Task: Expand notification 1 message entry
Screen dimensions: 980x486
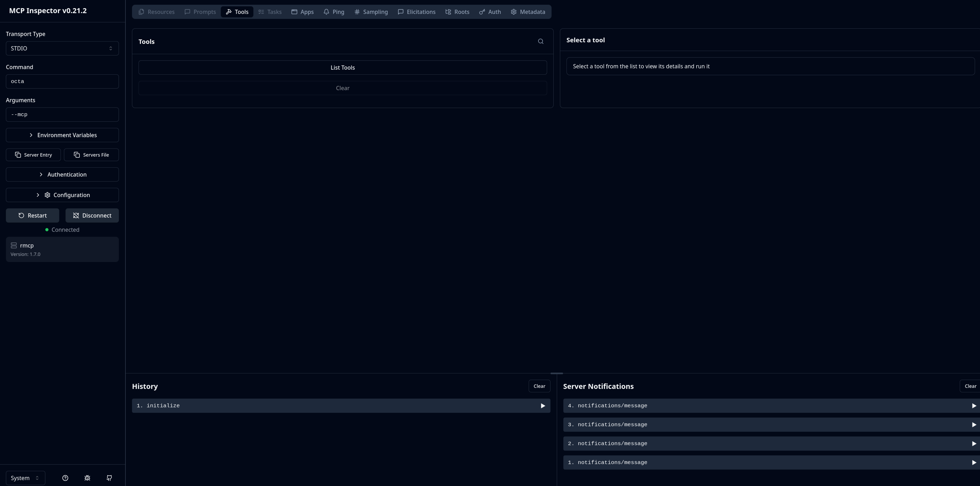Action: (772, 462)
